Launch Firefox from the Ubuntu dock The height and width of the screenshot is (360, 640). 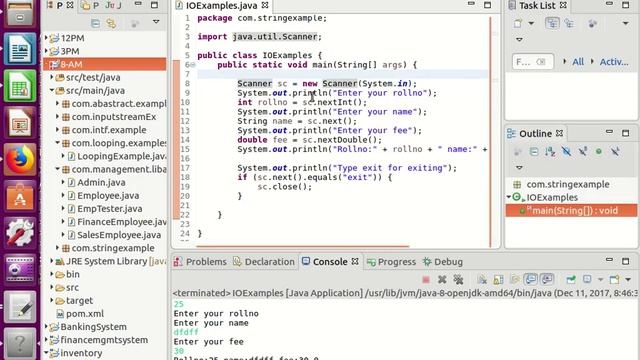coord(20,160)
